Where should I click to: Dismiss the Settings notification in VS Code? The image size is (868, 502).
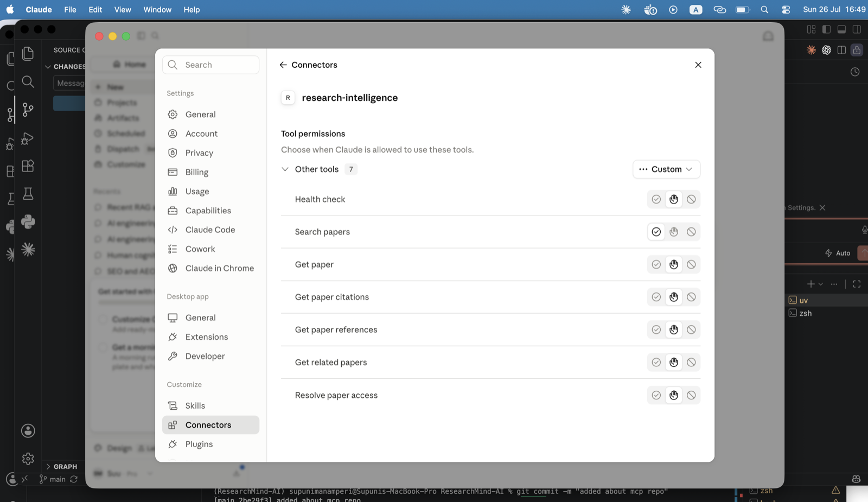coord(822,208)
